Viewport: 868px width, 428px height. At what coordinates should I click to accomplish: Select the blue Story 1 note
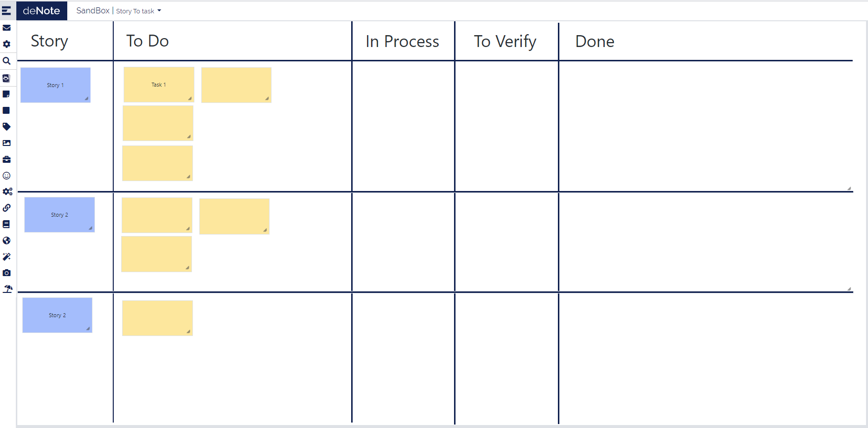click(x=55, y=85)
